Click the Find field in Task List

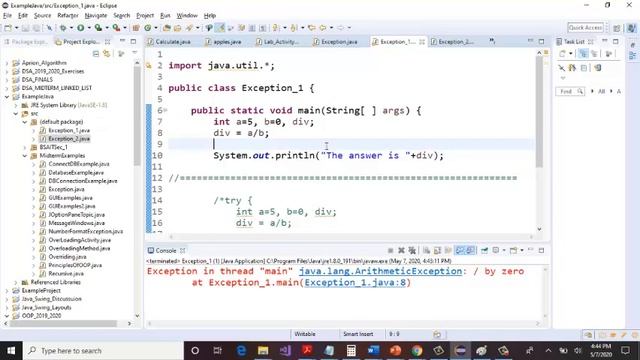pos(570,91)
